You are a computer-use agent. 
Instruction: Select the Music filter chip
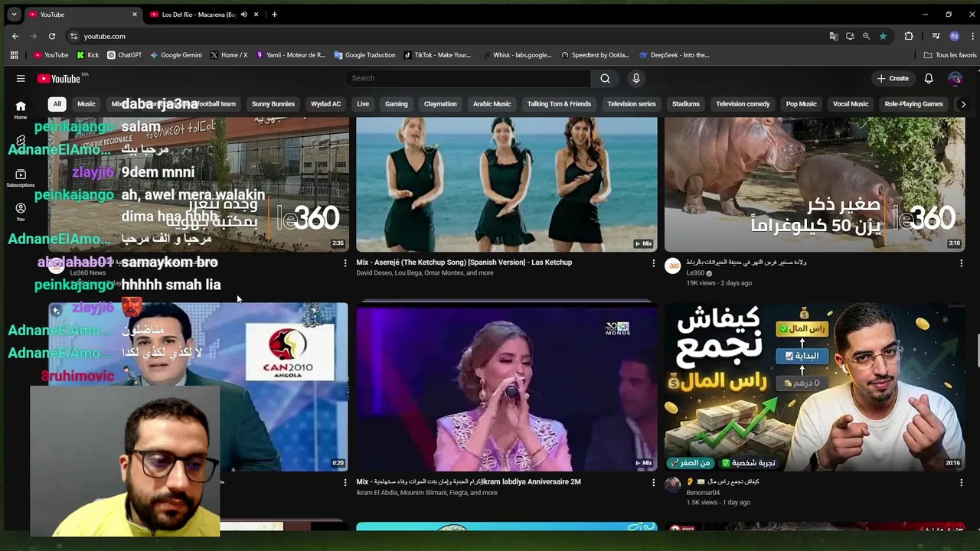pos(86,104)
